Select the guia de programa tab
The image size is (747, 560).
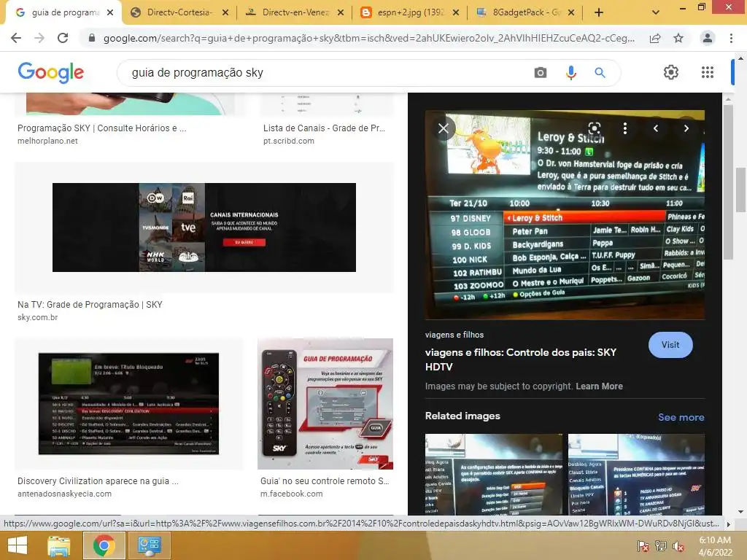64,12
